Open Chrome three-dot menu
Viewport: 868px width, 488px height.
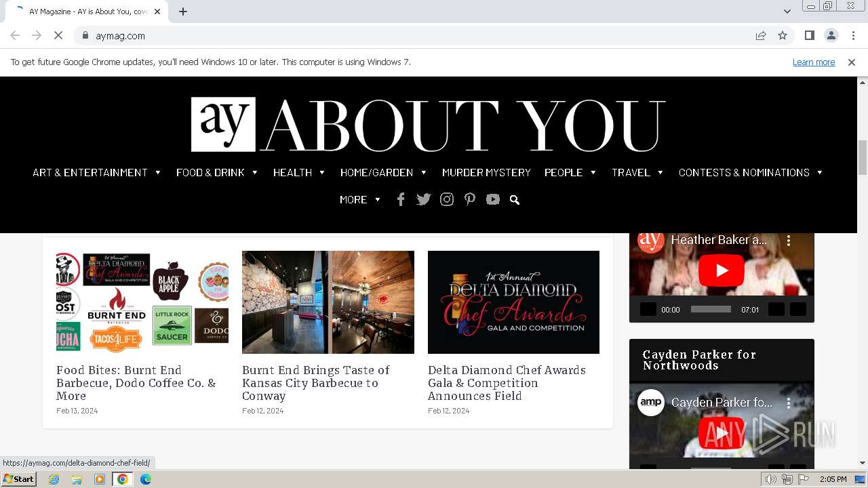852,36
